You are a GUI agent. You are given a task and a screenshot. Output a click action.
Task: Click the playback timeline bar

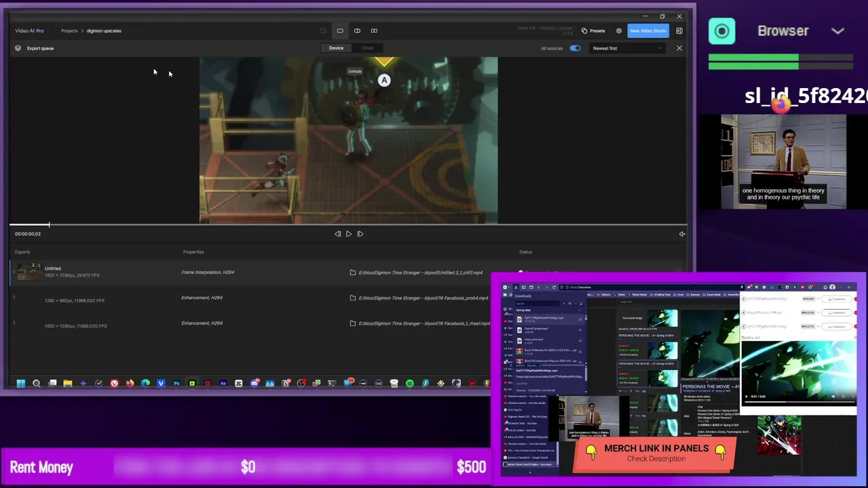click(x=348, y=224)
